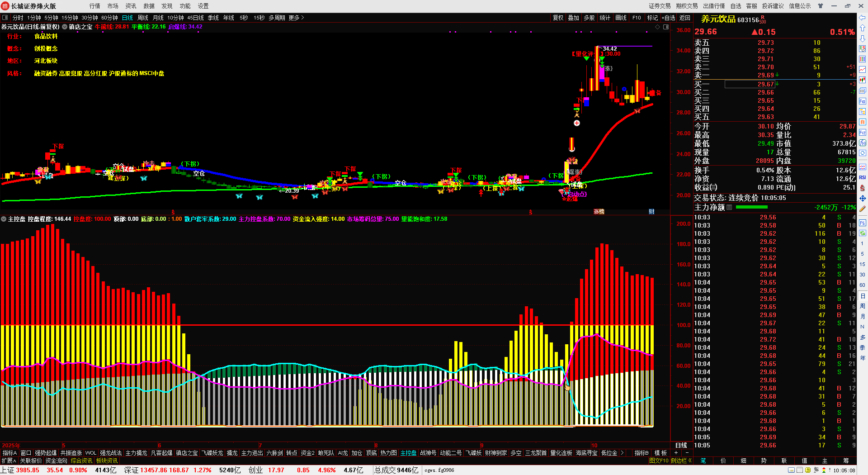Click the plus zoom button below 日线

pyautogui.click(x=676, y=453)
